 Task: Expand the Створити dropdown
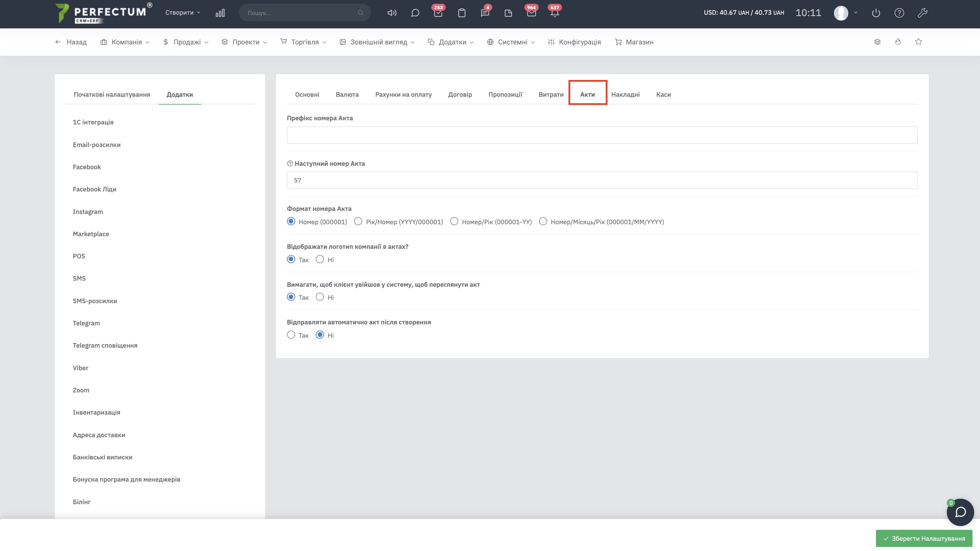pos(183,13)
